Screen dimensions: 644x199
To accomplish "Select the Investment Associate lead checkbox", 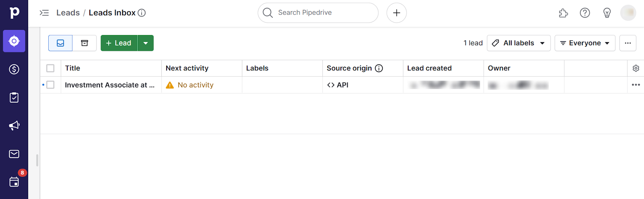I will click(50, 85).
